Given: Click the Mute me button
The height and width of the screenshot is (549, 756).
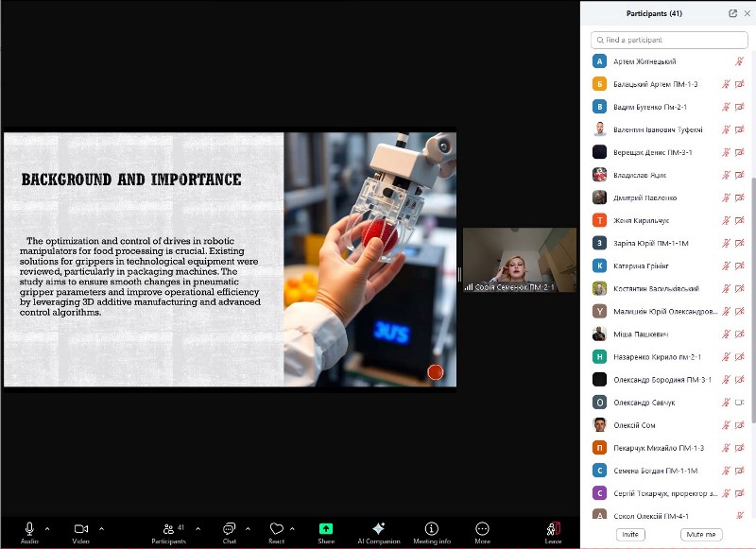Looking at the screenshot, I should pos(703,535).
